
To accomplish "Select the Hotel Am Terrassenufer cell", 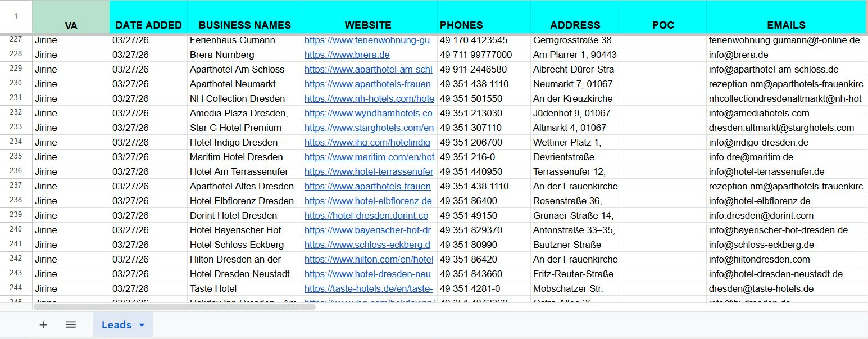I will click(x=244, y=171).
